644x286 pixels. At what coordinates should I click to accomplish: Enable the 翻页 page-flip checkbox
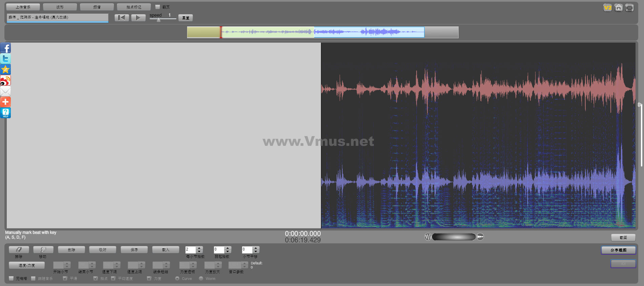coord(158,7)
